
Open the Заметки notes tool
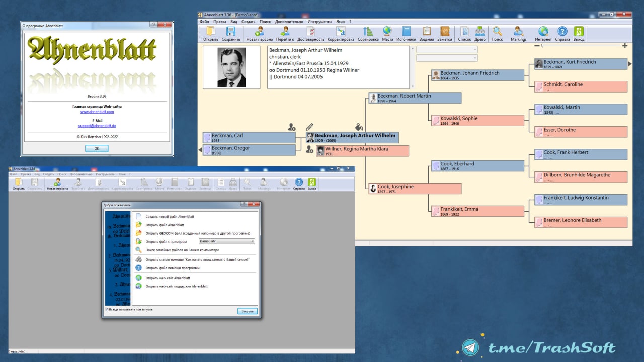[x=444, y=34]
